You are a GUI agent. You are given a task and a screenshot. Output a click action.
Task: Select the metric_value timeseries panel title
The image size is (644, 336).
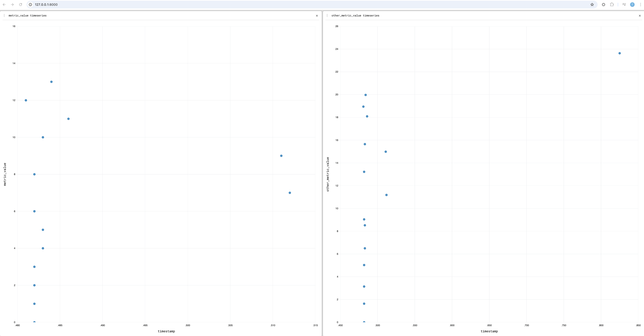click(27, 16)
